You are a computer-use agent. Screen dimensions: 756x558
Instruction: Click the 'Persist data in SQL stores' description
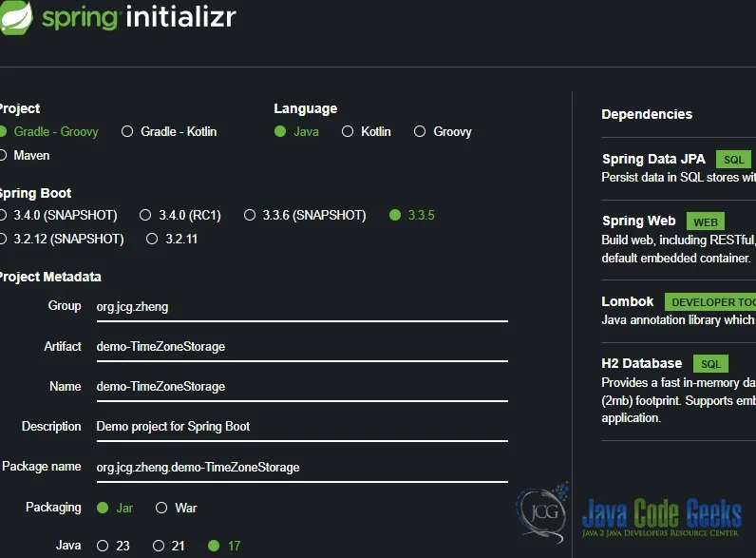click(x=678, y=178)
